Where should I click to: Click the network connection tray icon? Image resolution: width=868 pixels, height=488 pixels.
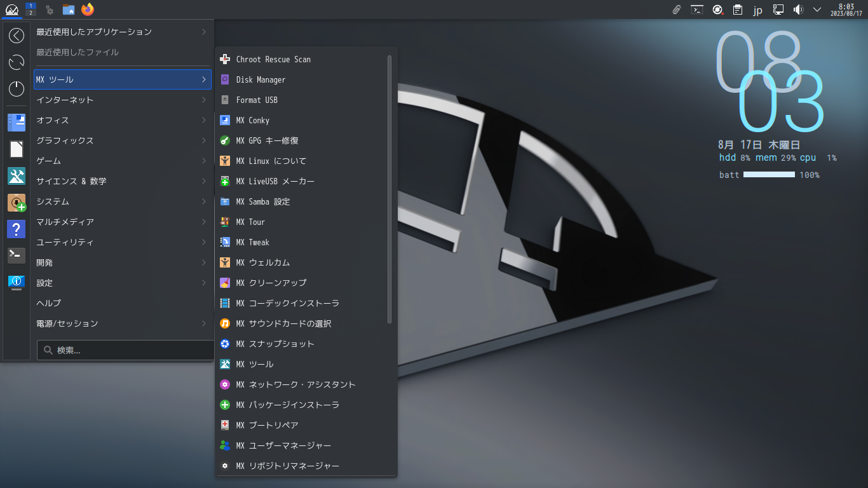778,10
